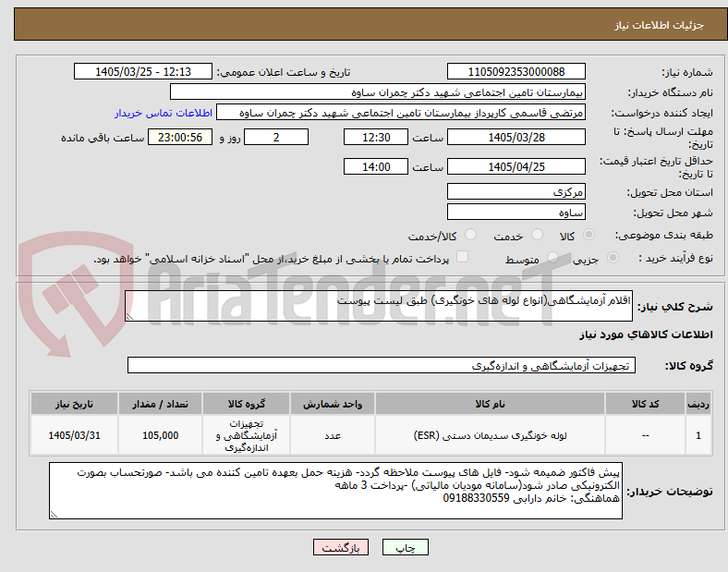Select the متوسط purchase type radio
Screen dimensions: 728x572
click(552, 258)
